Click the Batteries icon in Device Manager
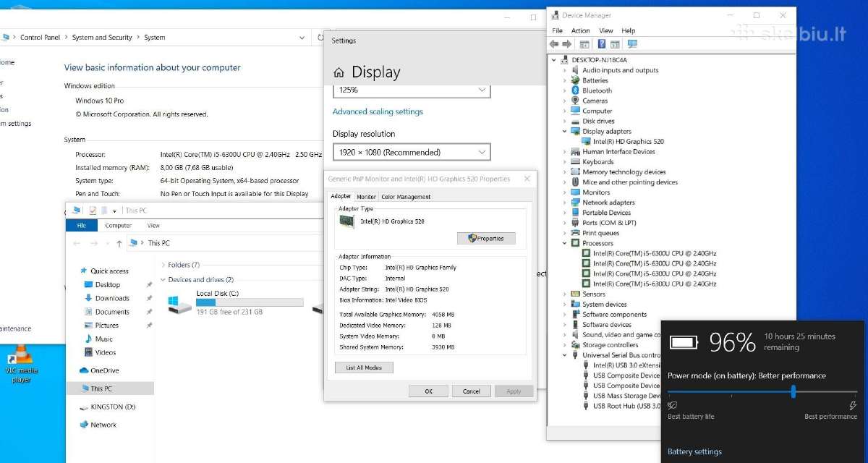This screenshot has width=868, height=463. 576,80
